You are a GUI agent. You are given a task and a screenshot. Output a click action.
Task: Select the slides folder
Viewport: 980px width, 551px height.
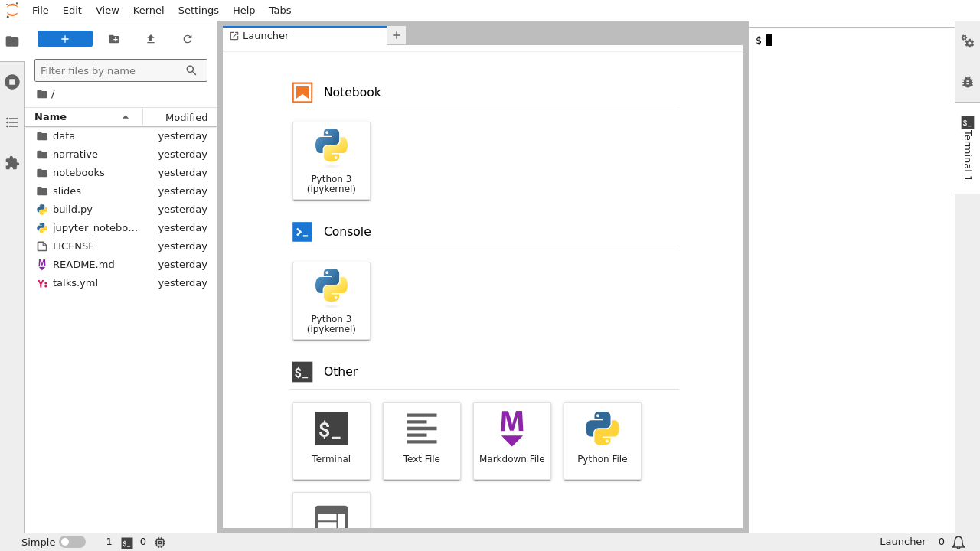click(121, 191)
